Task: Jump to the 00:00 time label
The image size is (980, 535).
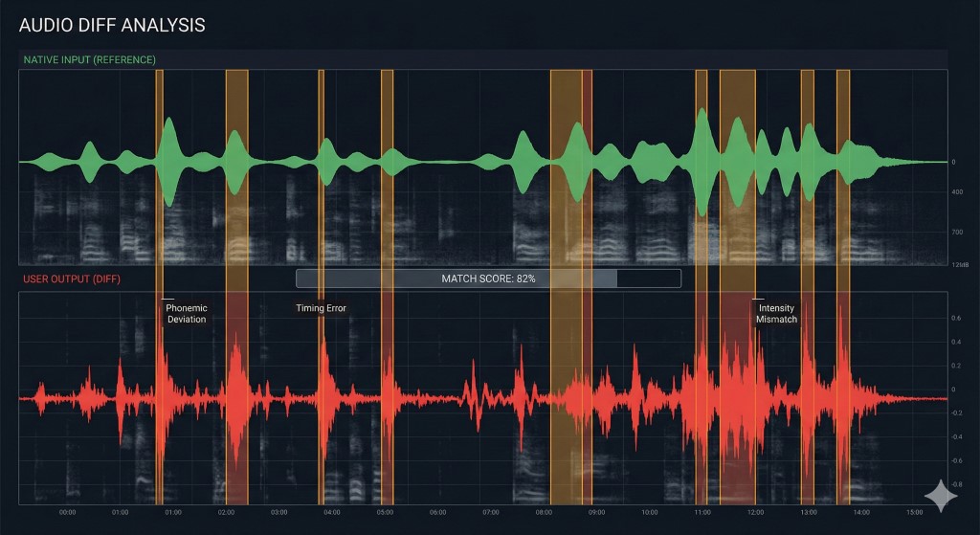Action: (x=68, y=512)
